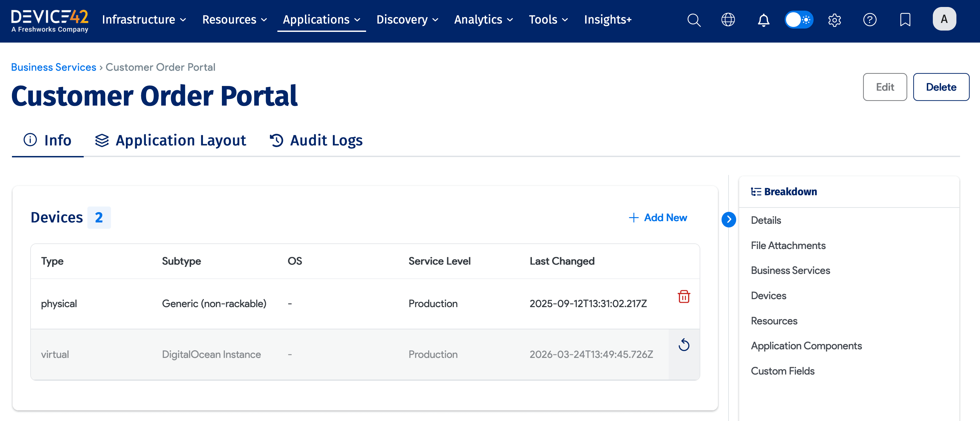The image size is (980, 421).
Task: Open the globe language icon
Action: point(728,20)
